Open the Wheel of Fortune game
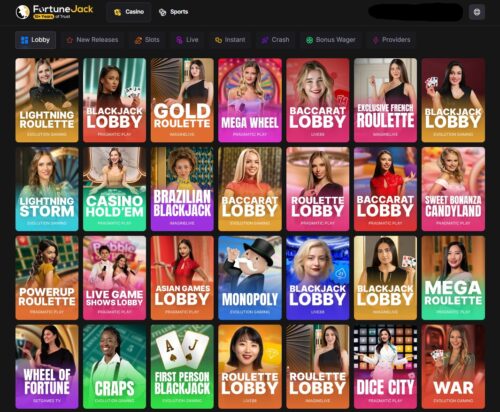 tap(47, 367)
